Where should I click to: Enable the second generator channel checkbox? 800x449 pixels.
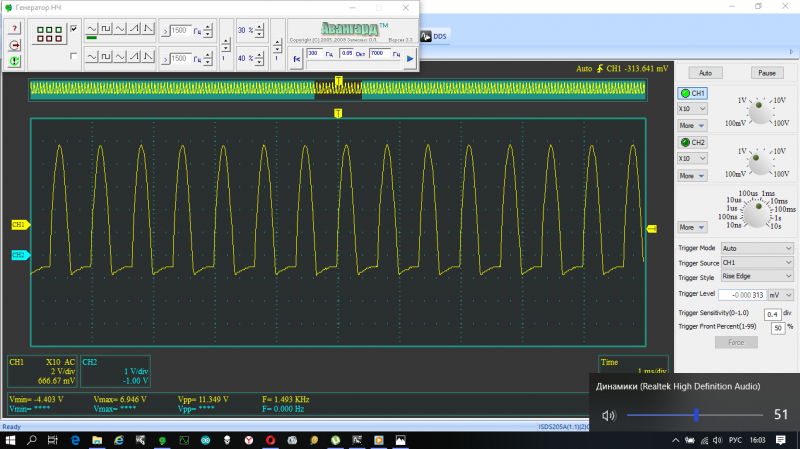(73, 56)
